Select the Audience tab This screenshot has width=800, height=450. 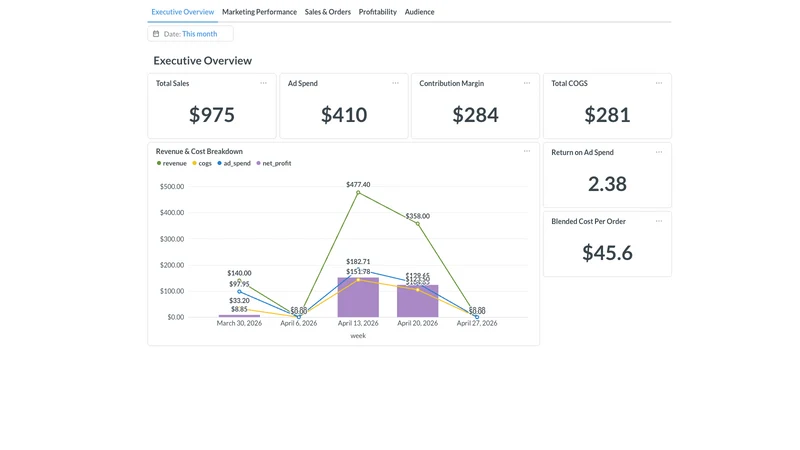click(x=419, y=12)
